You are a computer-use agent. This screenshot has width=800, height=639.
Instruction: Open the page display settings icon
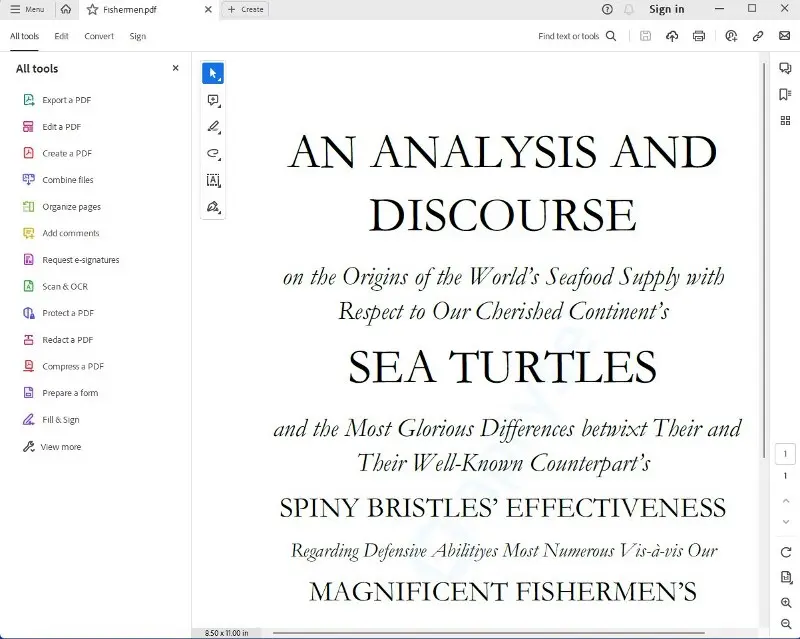786,577
